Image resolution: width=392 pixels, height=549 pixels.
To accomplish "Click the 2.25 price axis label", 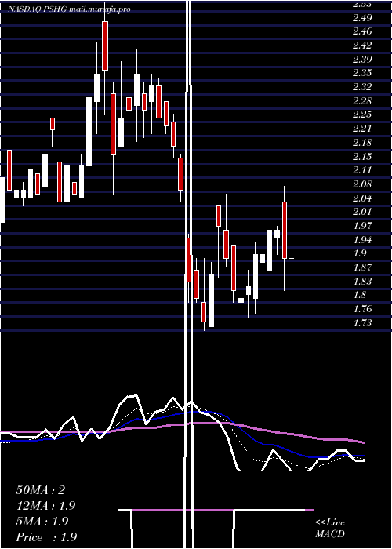I will tap(362, 115).
